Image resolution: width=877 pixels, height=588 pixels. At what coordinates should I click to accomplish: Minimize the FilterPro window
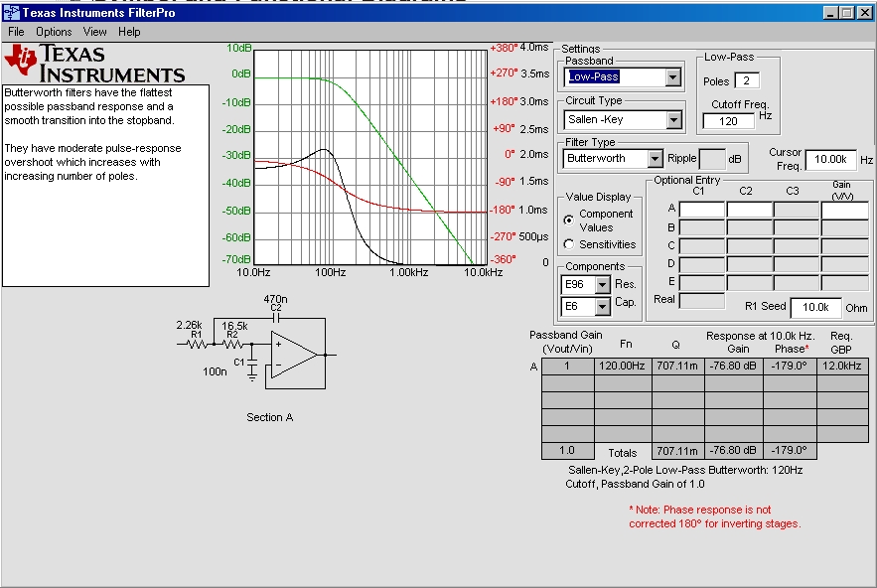point(830,12)
